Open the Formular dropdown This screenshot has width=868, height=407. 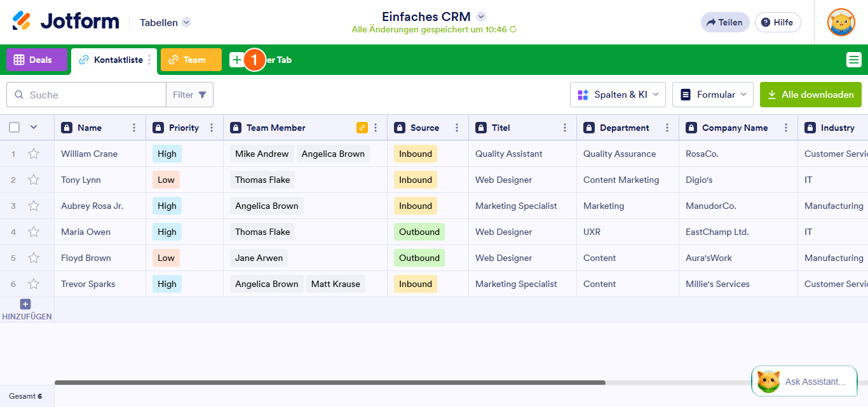[x=713, y=95]
